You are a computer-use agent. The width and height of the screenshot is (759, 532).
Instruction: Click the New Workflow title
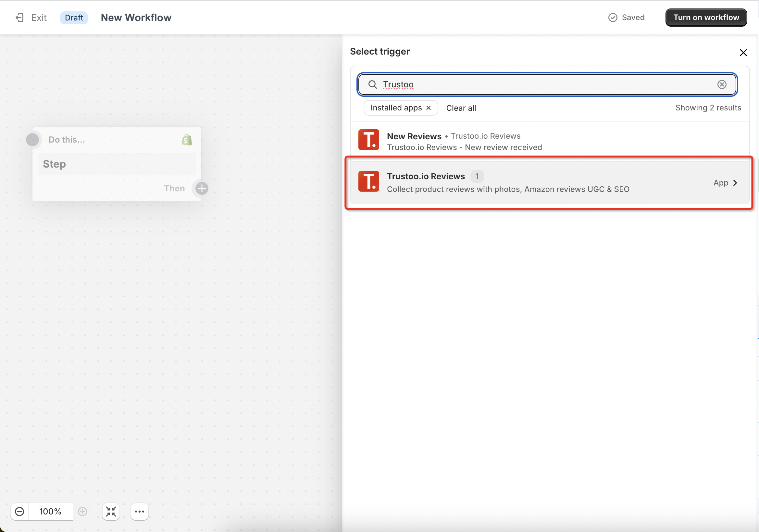(136, 18)
